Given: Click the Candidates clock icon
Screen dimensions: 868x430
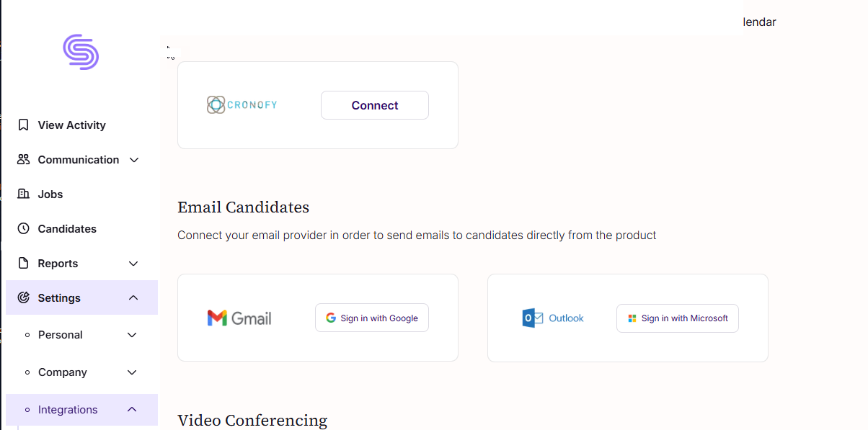Looking at the screenshot, I should pos(24,229).
